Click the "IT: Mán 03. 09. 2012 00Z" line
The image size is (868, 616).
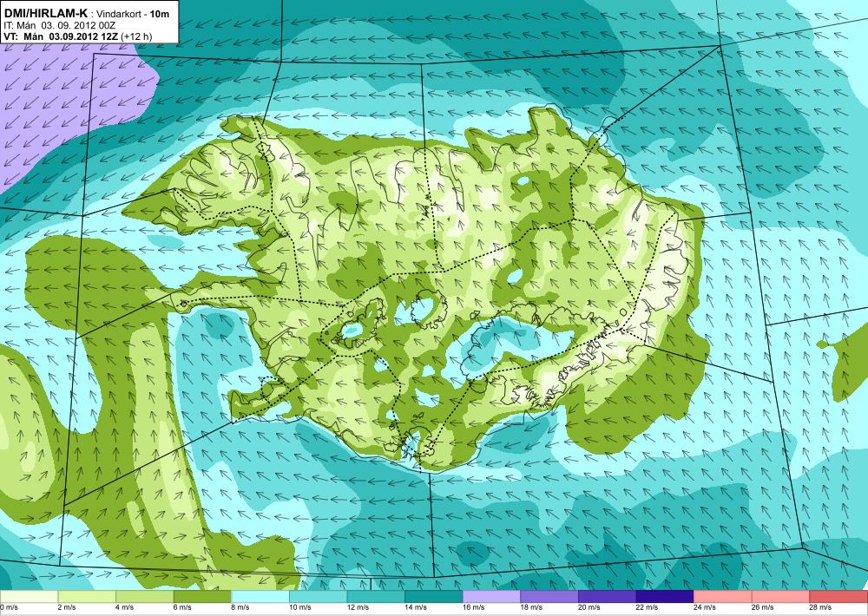(60, 25)
